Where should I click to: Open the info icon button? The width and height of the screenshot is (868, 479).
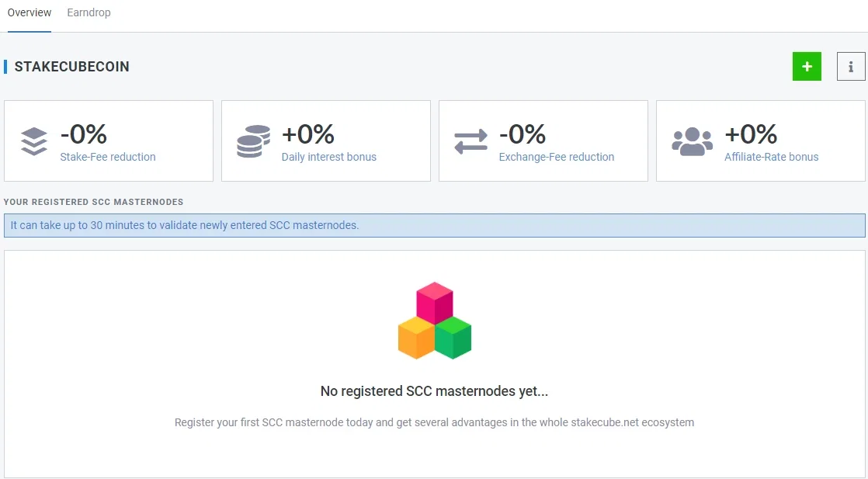851,67
